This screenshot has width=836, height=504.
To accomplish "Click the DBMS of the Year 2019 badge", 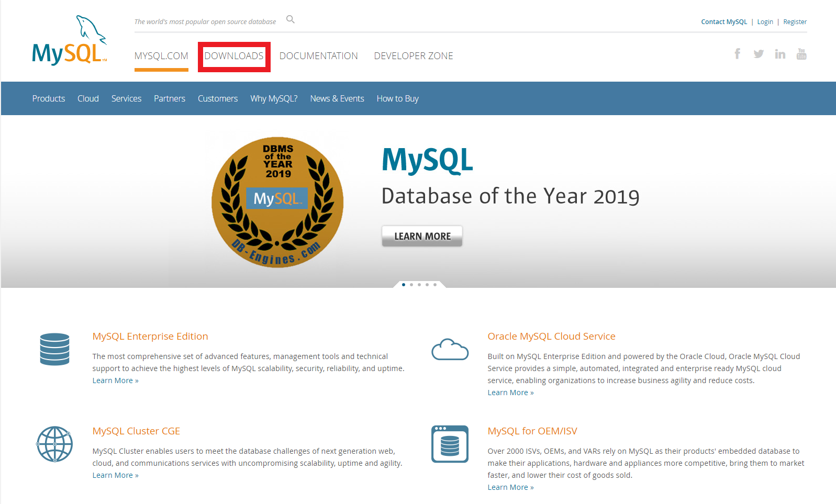I will tap(277, 202).
